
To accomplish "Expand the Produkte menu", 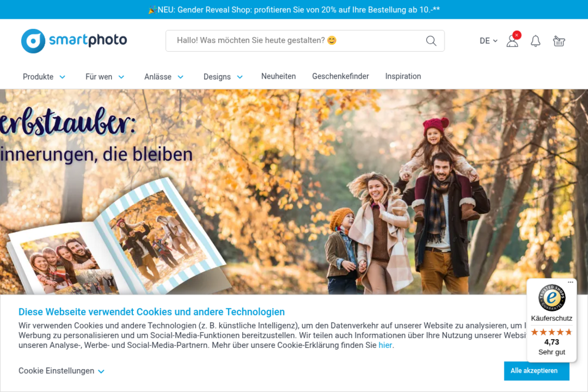I will 44,77.
